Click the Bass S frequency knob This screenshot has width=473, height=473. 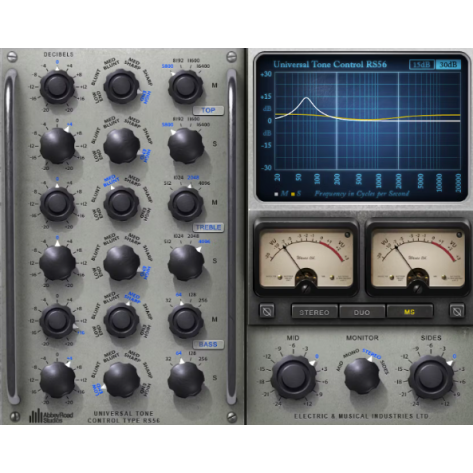(x=186, y=380)
